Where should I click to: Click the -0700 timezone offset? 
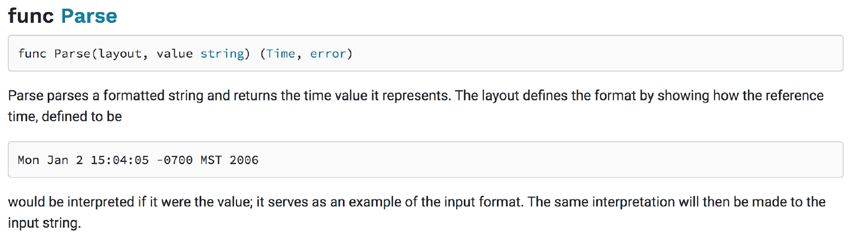pyautogui.click(x=175, y=160)
